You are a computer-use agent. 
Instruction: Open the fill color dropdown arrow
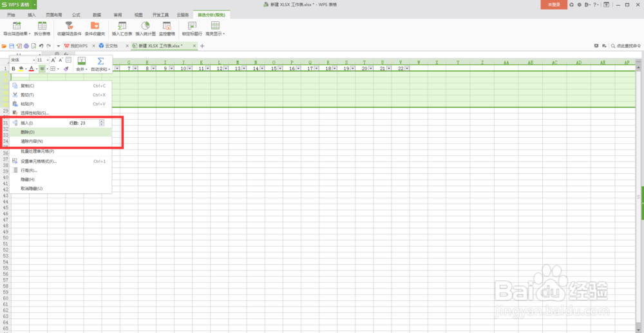click(x=26, y=69)
